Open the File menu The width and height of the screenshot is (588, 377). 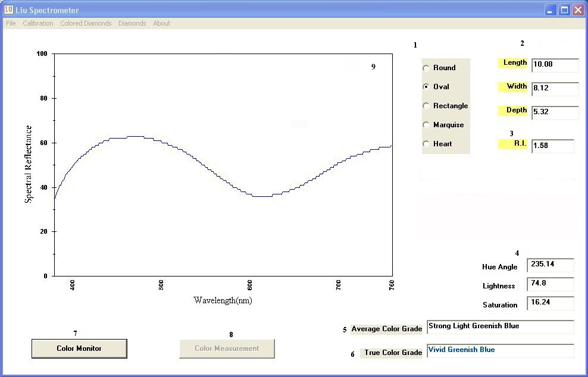tap(11, 23)
